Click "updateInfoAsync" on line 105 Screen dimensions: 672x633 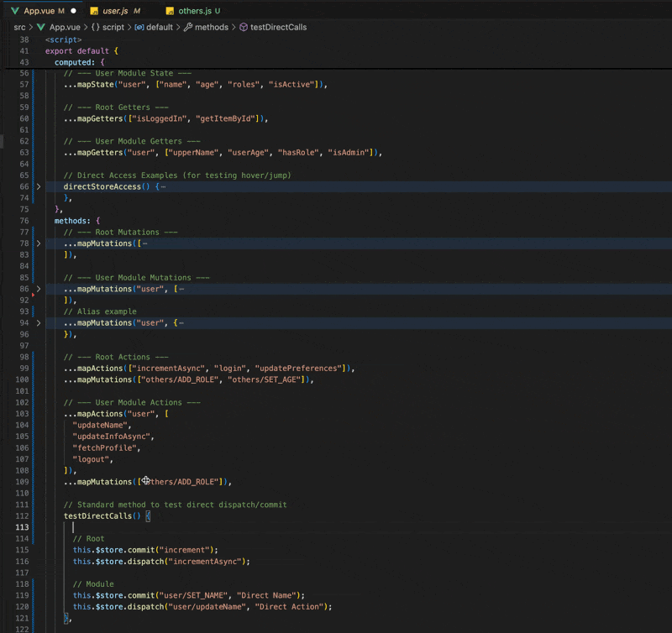[112, 437]
